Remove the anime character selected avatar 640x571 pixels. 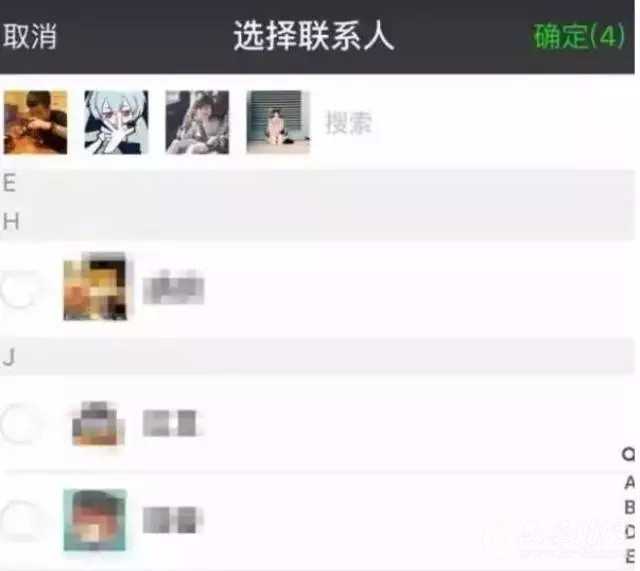(x=116, y=122)
